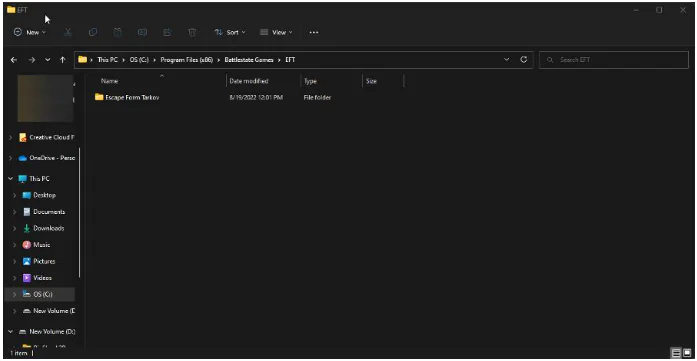This screenshot has width=697, height=361.
Task: Open the New item menu
Action: (30, 32)
